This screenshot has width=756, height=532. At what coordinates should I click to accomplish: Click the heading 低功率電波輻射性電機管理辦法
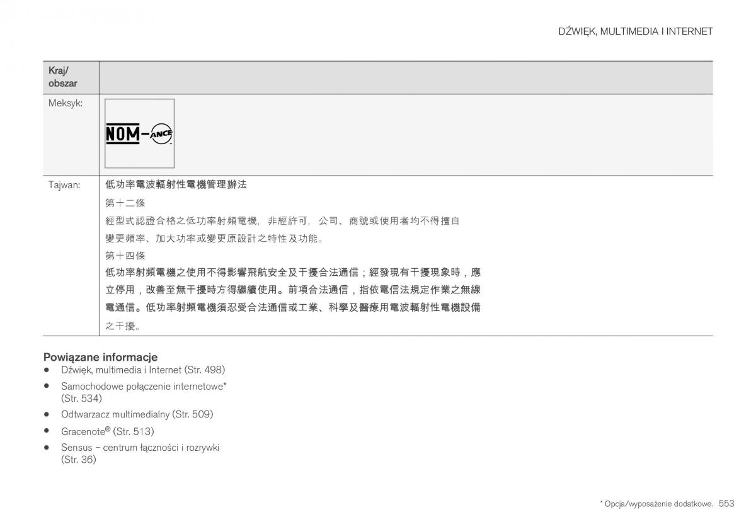176,184
